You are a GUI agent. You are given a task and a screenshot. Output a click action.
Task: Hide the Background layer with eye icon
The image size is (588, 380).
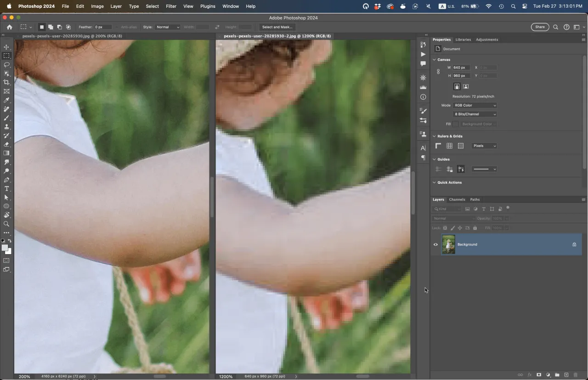[x=435, y=244]
